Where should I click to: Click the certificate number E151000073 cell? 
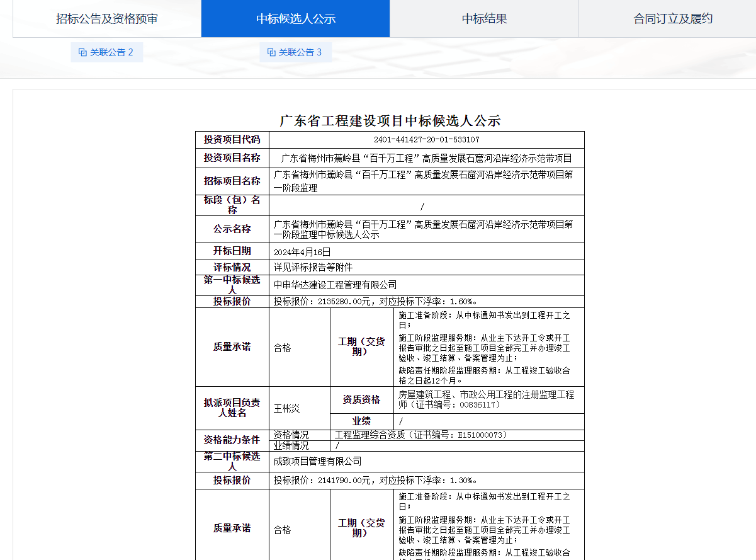(x=421, y=435)
